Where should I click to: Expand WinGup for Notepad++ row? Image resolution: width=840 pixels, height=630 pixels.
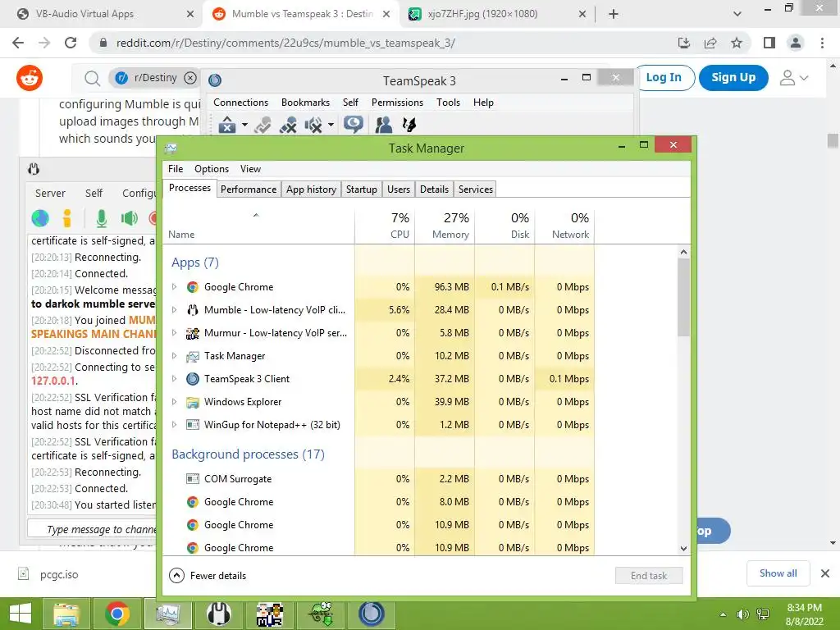(174, 425)
